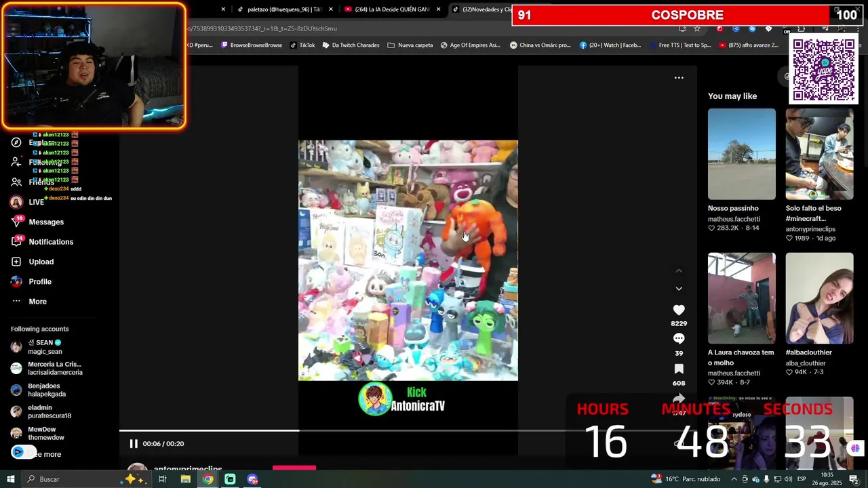Open Task View on the taskbar
This screenshot has height=488, width=868.
[163, 479]
